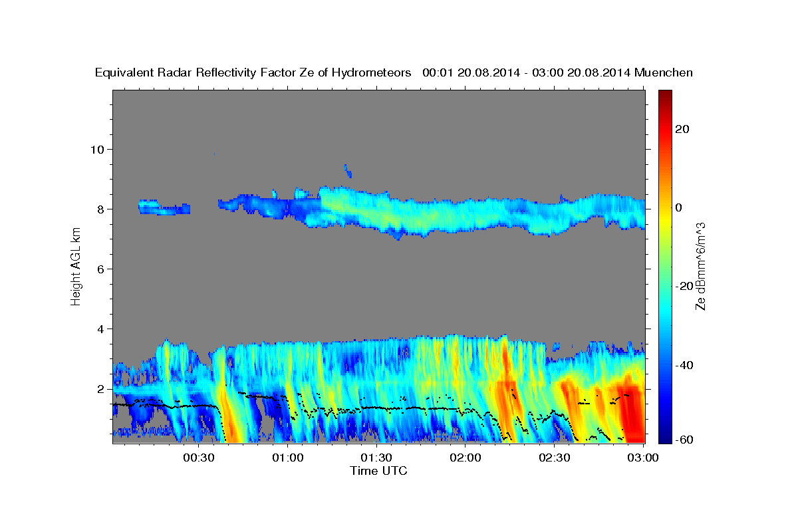
Task: Click the 01:30 time tick label
Action: 376,458
